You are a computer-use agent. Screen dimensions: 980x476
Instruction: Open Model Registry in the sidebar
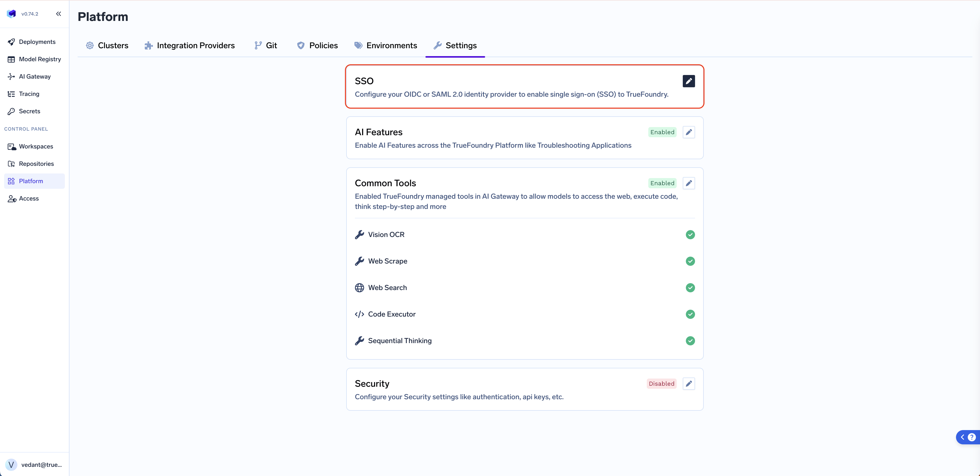point(35,59)
